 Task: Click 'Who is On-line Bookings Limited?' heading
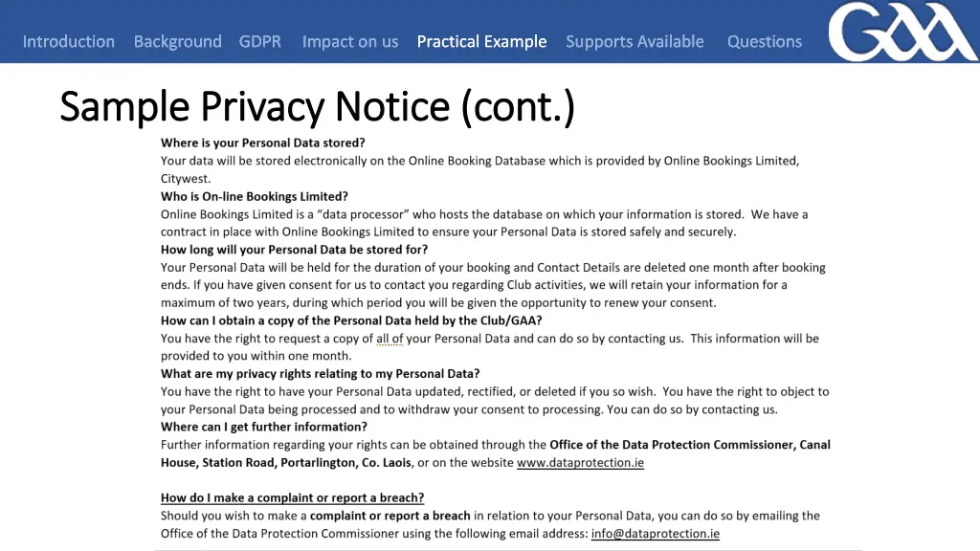(x=255, y=197)
